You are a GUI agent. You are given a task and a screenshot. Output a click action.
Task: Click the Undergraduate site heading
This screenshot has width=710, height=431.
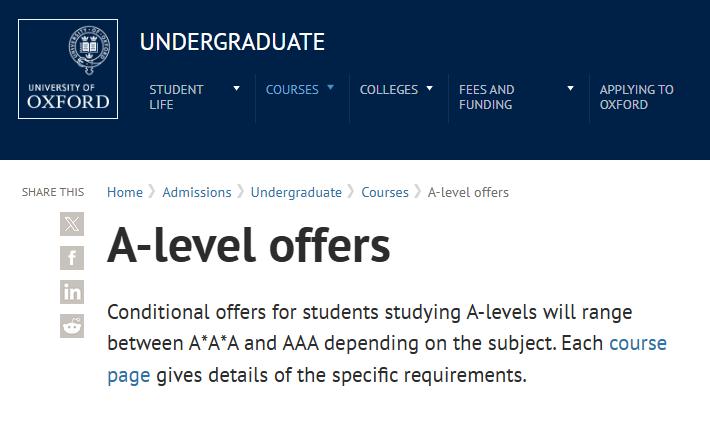point(232,42)
